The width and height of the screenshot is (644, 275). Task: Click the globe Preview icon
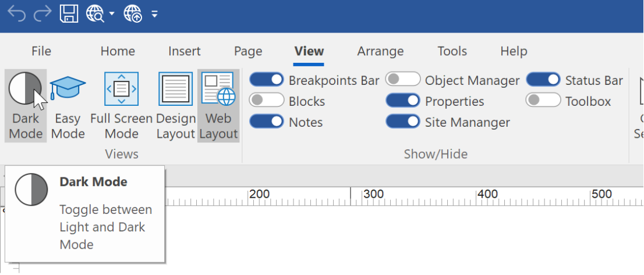click(95, 14)
